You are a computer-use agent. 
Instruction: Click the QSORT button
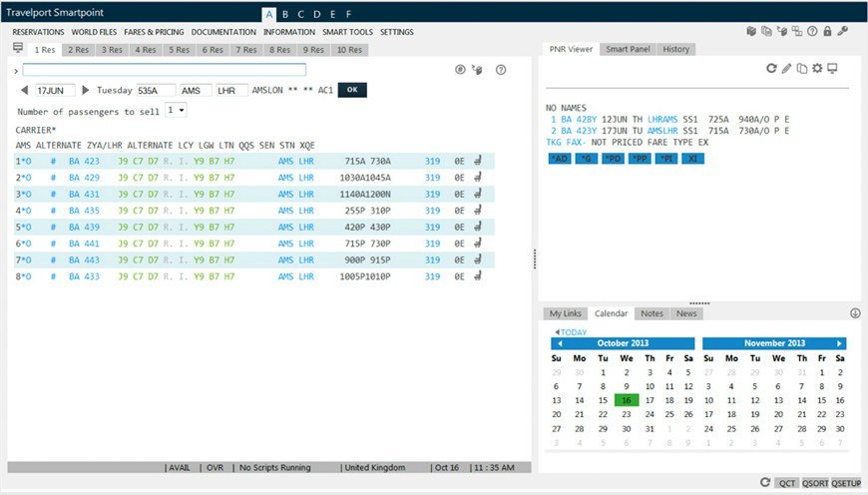[815, 483]
